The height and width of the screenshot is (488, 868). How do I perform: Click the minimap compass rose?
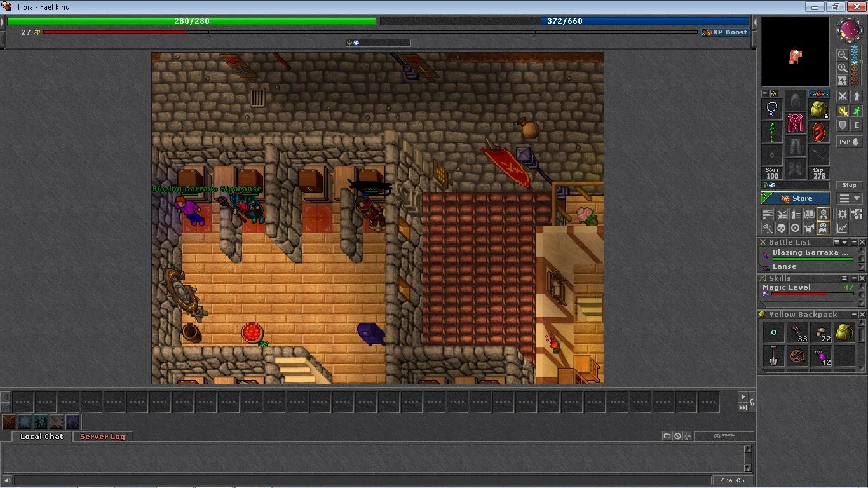click(x=849, y=30)
